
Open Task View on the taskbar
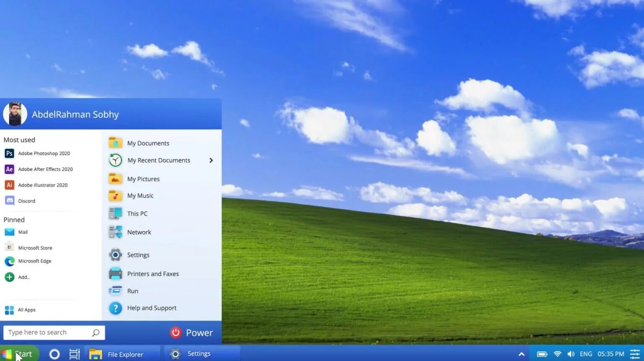pos(74,354)
